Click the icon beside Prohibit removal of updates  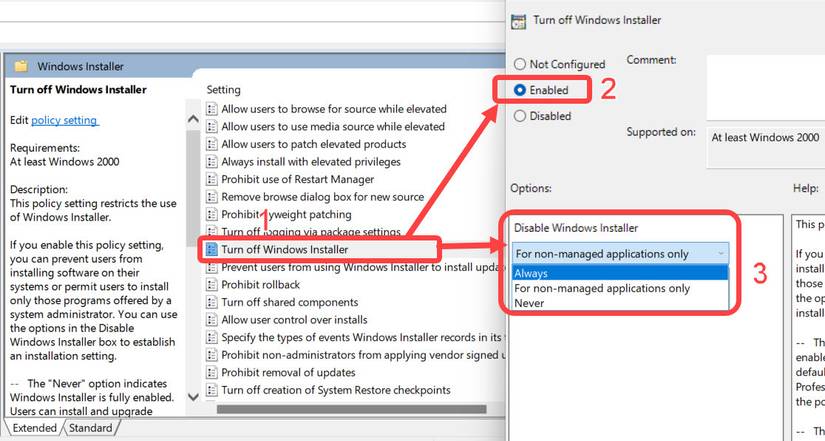click(211, 373)
